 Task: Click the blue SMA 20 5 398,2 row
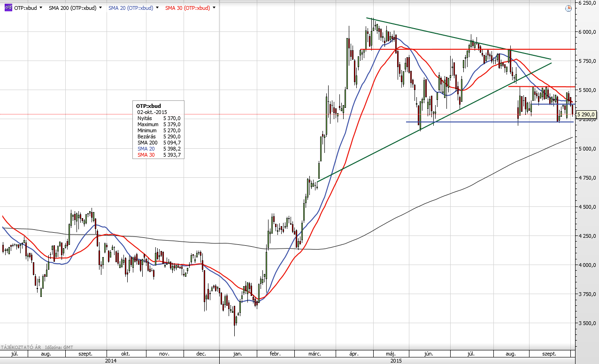click(159, 149)
